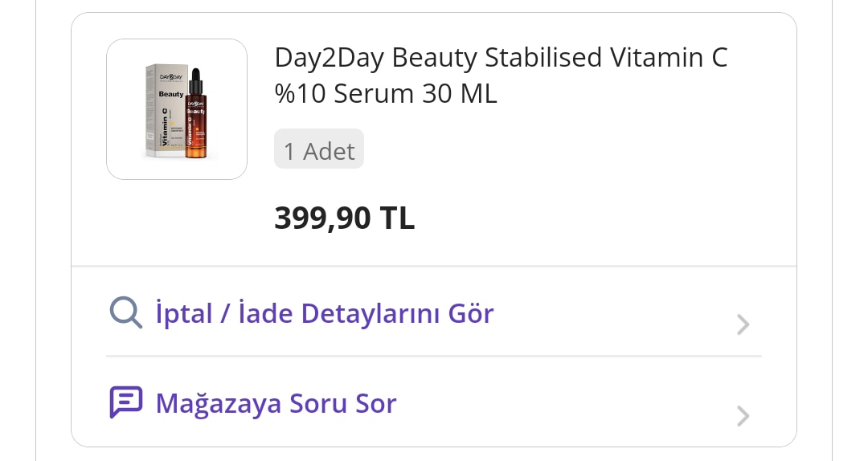The image size is (868, 461).
Task: Click the word "Beauty" in the product title
Action: (436, 58)
